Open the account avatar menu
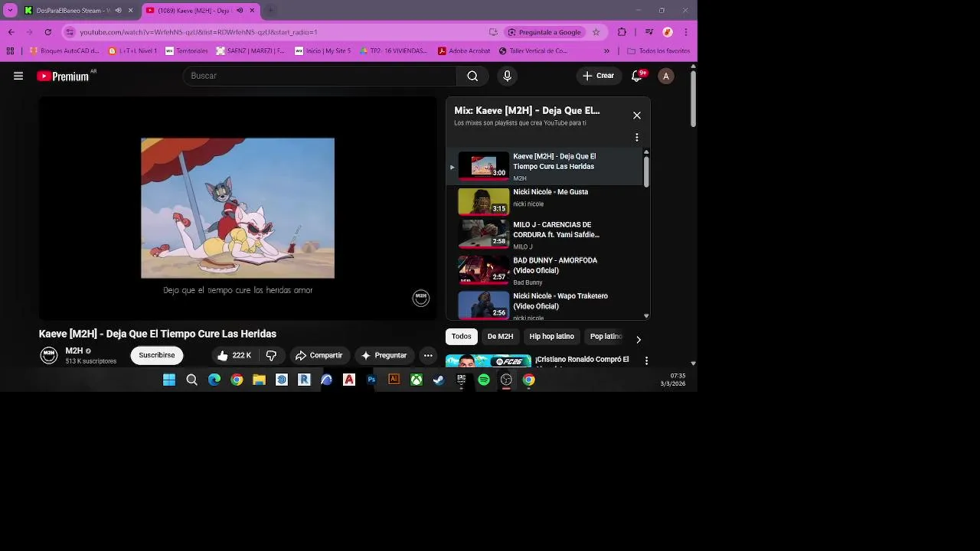The image size is (980, 551). (666, 76)
